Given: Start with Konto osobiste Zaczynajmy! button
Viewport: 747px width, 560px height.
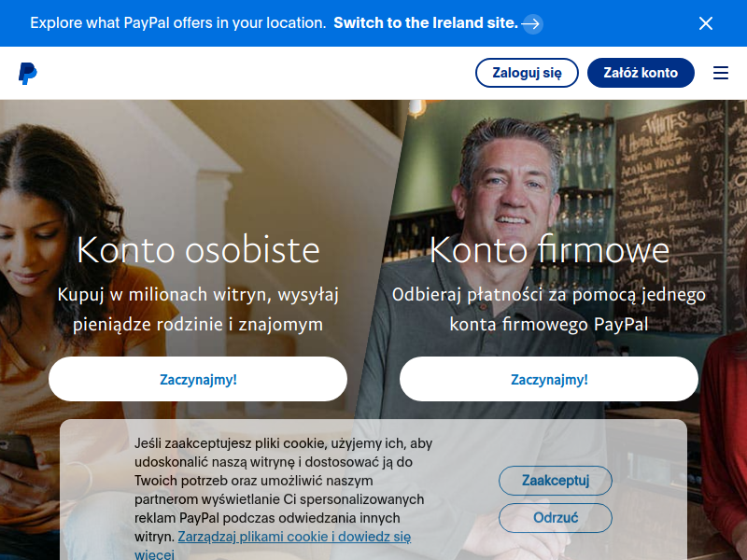Looking at the screenshot, I should point(198,379).
